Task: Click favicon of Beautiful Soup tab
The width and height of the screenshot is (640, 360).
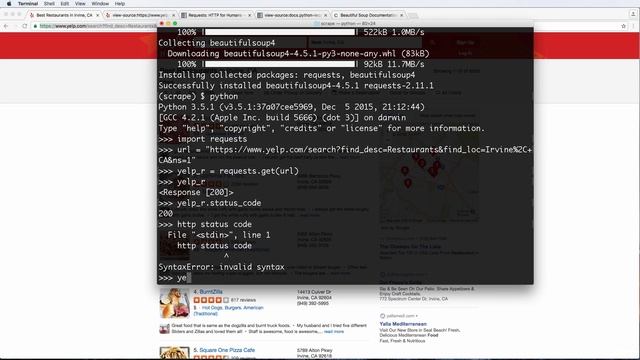Action: [336, 15]
